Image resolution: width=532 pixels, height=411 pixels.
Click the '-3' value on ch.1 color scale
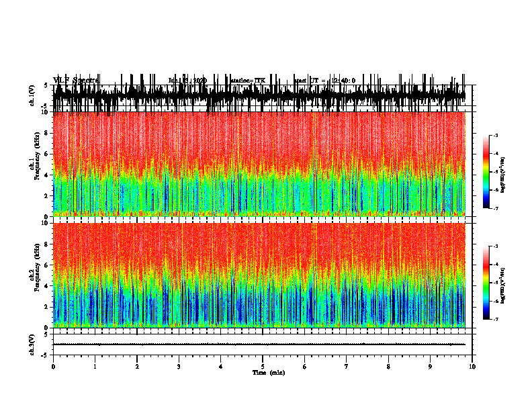(495, 136)
